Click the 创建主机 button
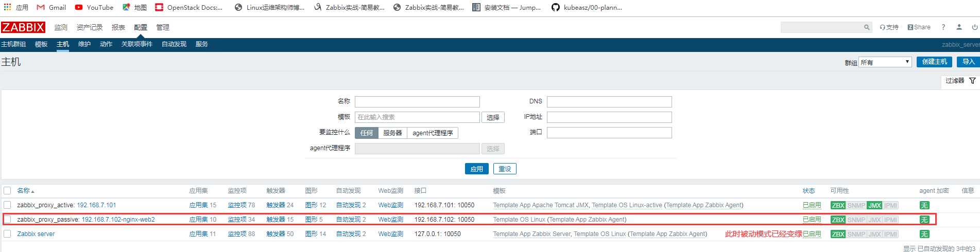The width and height of the screenshot is (980, 252). 934,62
